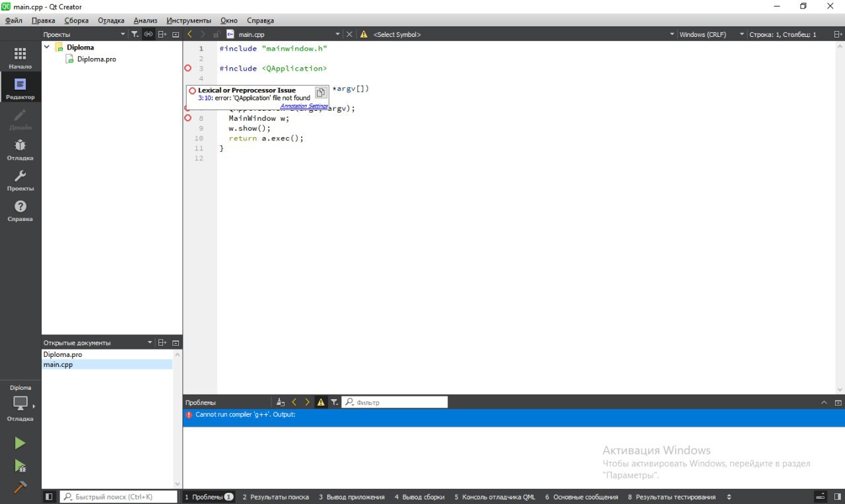Switch to Результаты поиска pane
The image size is (845, 504).
pos(275,497)
